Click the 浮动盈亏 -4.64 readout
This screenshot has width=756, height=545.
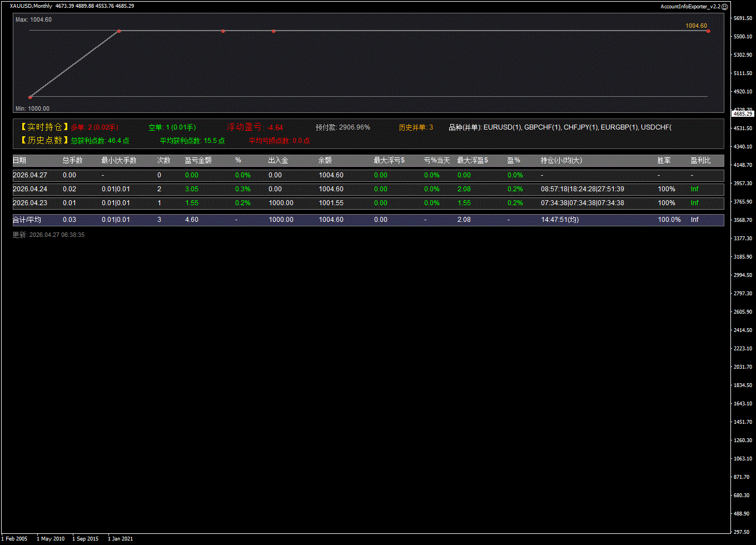coord(255,127)
